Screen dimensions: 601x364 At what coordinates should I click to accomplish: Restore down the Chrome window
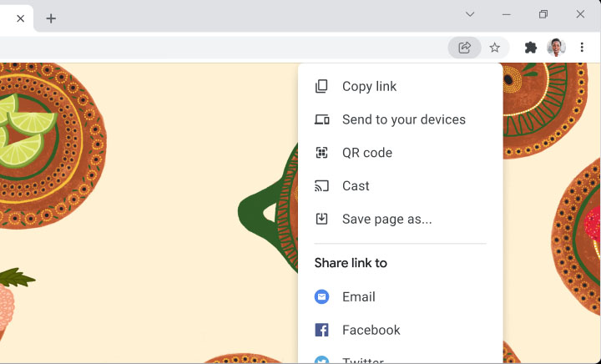[x=543, y=14]
